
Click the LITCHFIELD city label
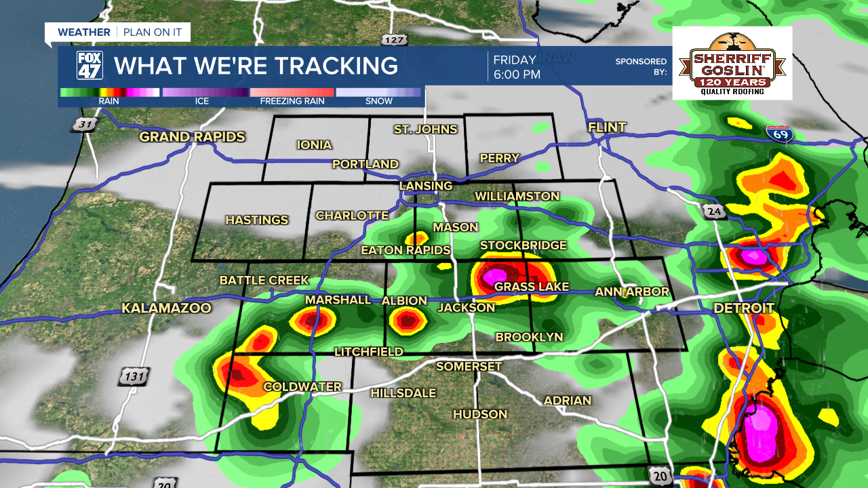click(x=369, y=352)
